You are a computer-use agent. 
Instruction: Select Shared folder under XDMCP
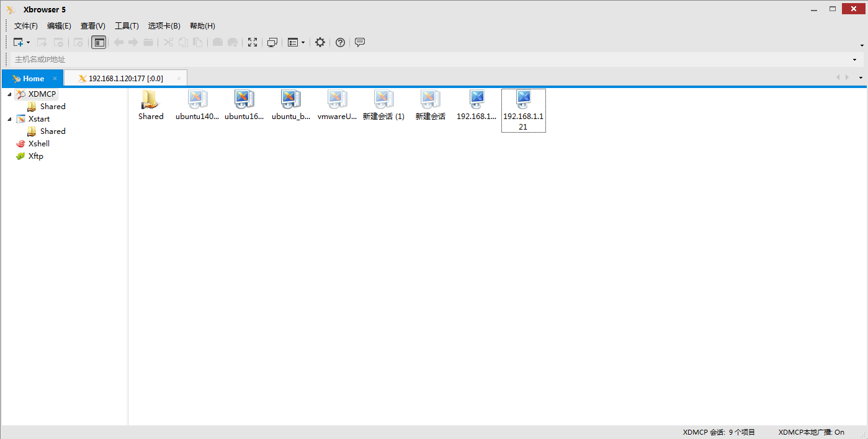tap(47, 107)
